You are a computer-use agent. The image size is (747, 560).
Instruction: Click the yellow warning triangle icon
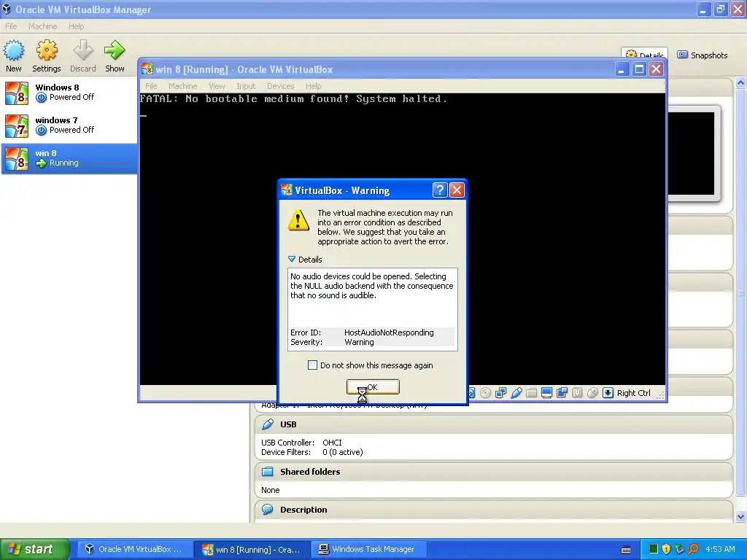298,220
